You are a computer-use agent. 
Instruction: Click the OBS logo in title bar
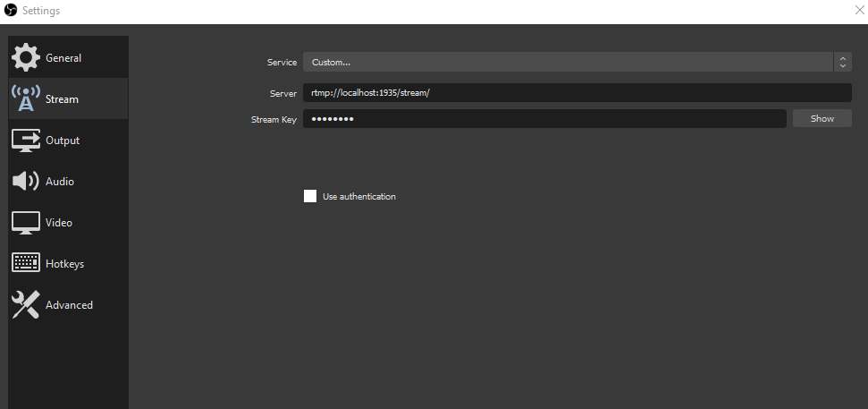pos(11,10)
